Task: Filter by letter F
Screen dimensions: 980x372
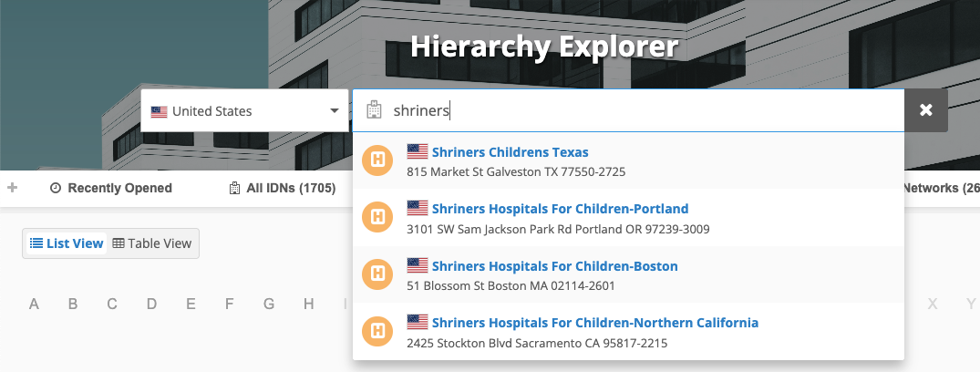Action: [x=230, y=305]
